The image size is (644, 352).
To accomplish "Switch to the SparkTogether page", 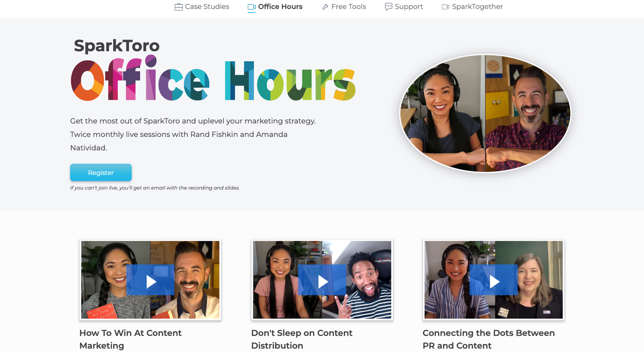I will 477,7.
